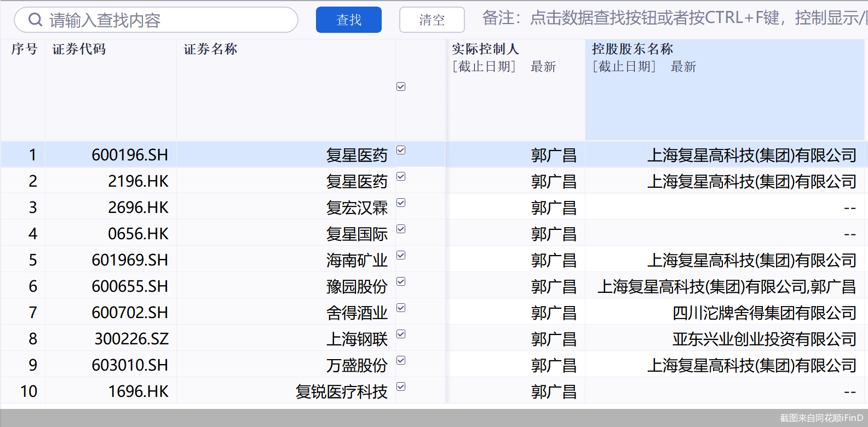Toggle checkbox for 复星国际 row
The image size is (868, 427).
[401, 229]
